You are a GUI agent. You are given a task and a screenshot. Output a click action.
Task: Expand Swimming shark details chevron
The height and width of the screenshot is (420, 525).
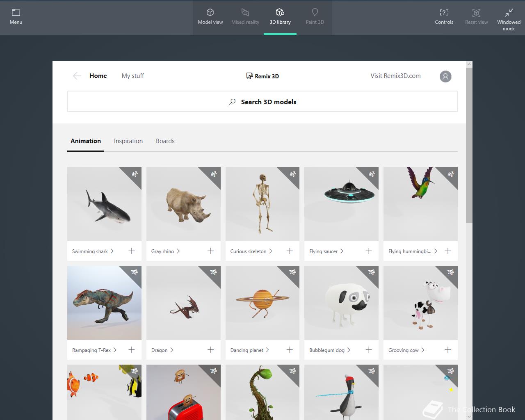[x=112, y=251]
